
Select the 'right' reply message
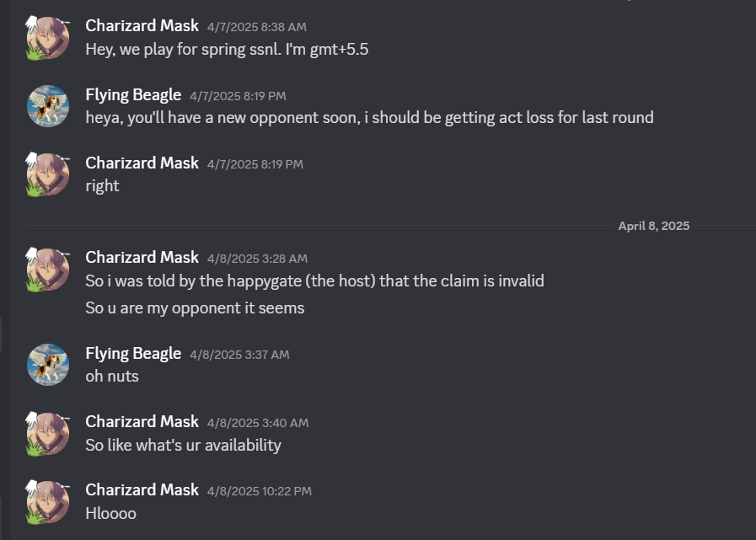pyautogui.click(x=103, y=185)
